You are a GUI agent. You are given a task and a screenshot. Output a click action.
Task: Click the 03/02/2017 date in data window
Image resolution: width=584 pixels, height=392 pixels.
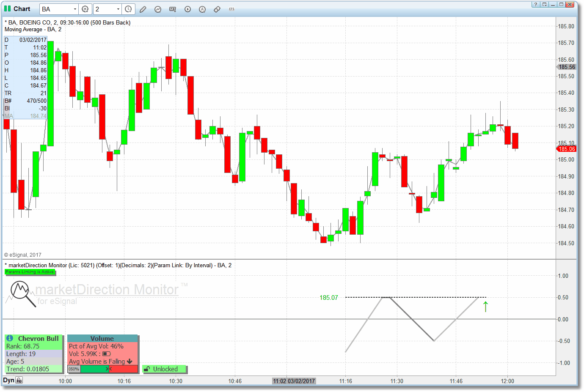click(33, 40)
